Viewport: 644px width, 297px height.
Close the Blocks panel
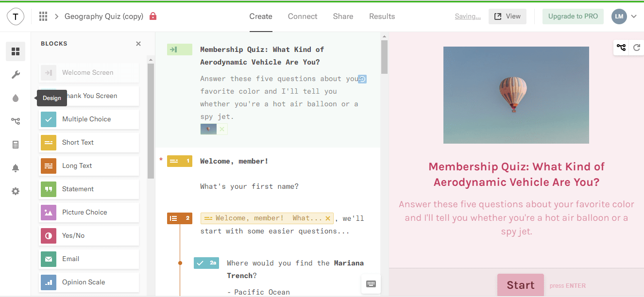(x=138, y=44)
